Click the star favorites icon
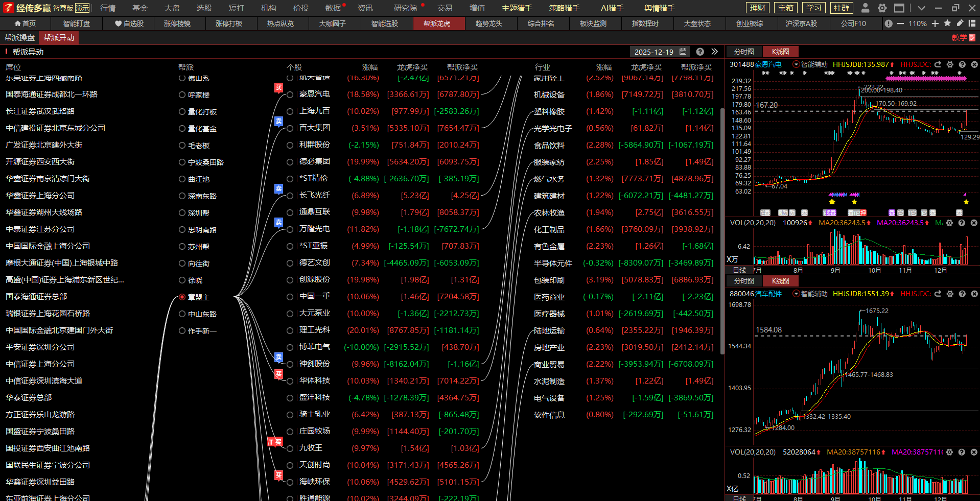Image resolution: width=980 pixels, height=501 pixels. pyautogui.click(x=947, y=23)
